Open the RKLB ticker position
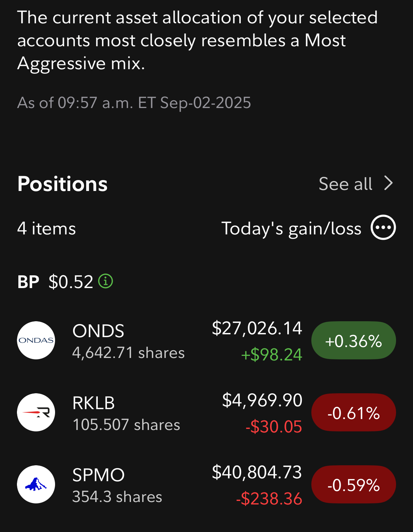This screenshot has height=532, width=413. (94, 403)
